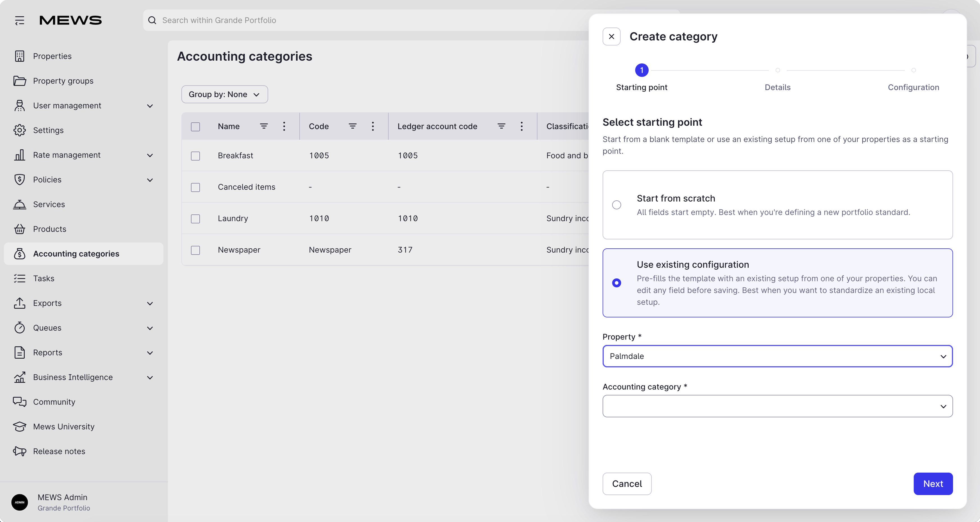The image size is (980, 522).
Task: Select Products label in sidebar menu
Action: [x=50, y=229]
